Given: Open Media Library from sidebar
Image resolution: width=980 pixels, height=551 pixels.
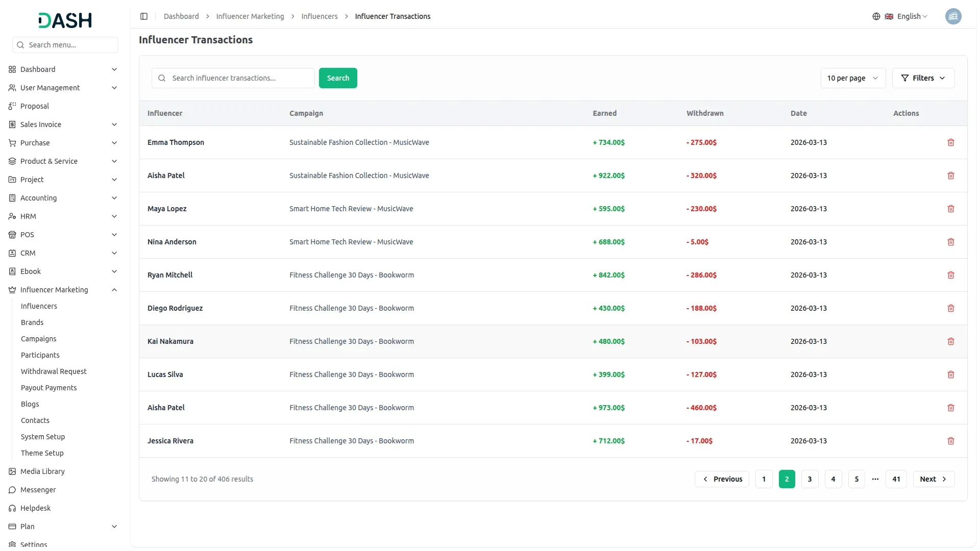Looking at the screenshot, I should (x=42, y=471).
